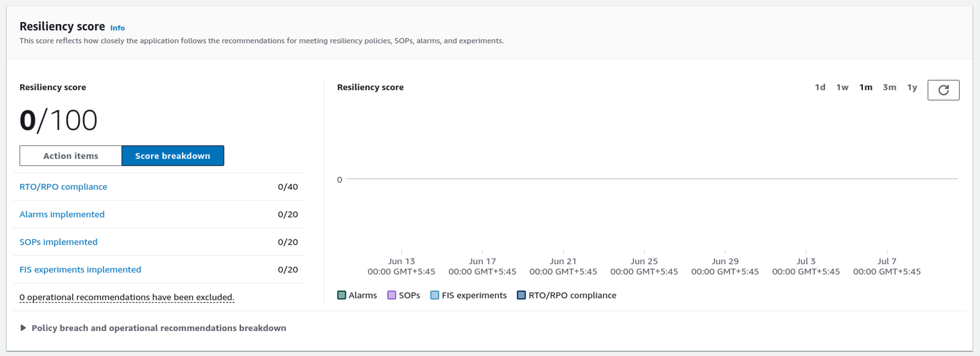Open the RTO/RPO compliance link
The height and width of the screenshot is (356, 980).
click(63, 187)
